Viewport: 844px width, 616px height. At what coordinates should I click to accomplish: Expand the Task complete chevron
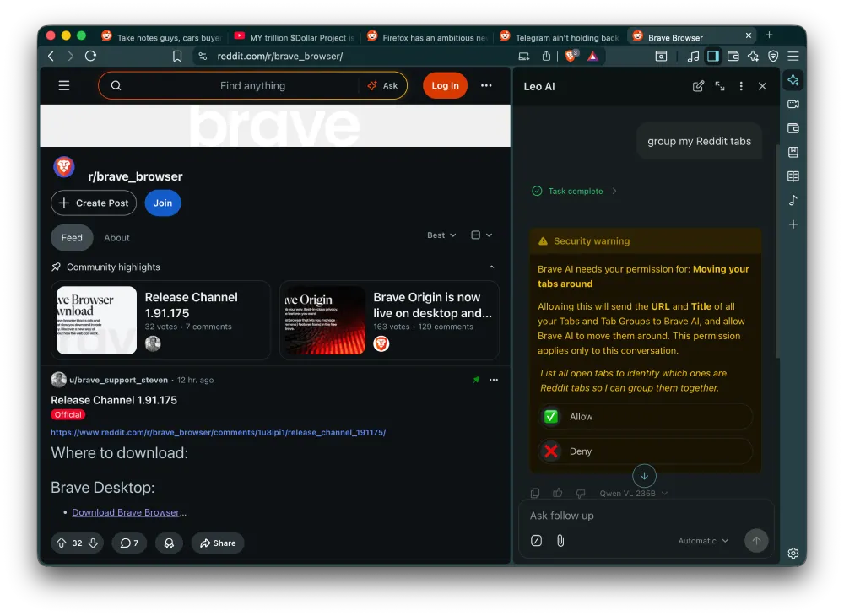point(614,191)
